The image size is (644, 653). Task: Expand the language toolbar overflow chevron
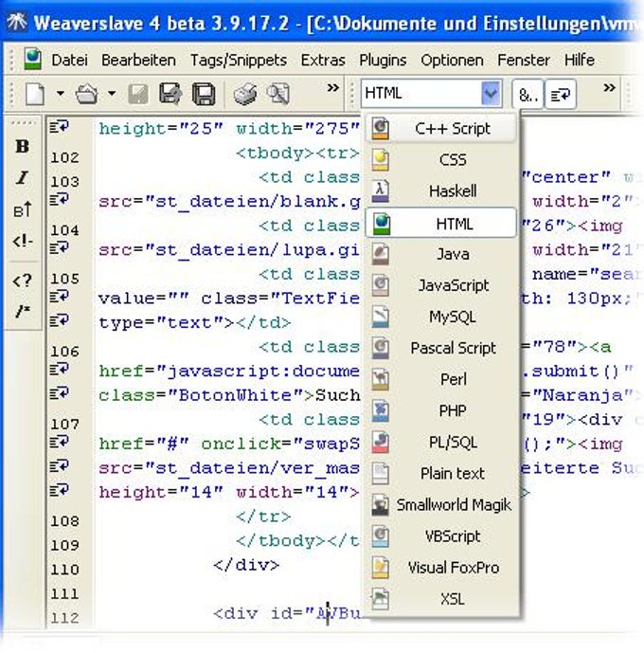coord(610,88)
